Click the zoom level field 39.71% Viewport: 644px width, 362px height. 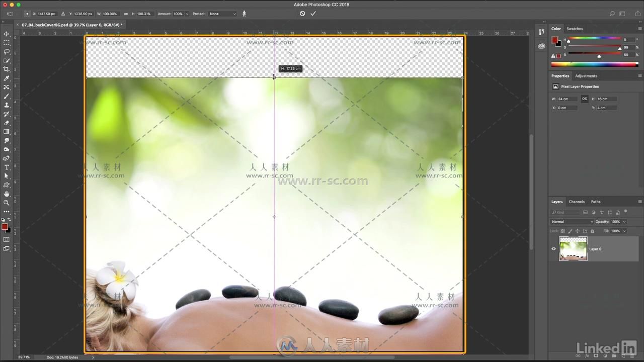tap(24, 357)
